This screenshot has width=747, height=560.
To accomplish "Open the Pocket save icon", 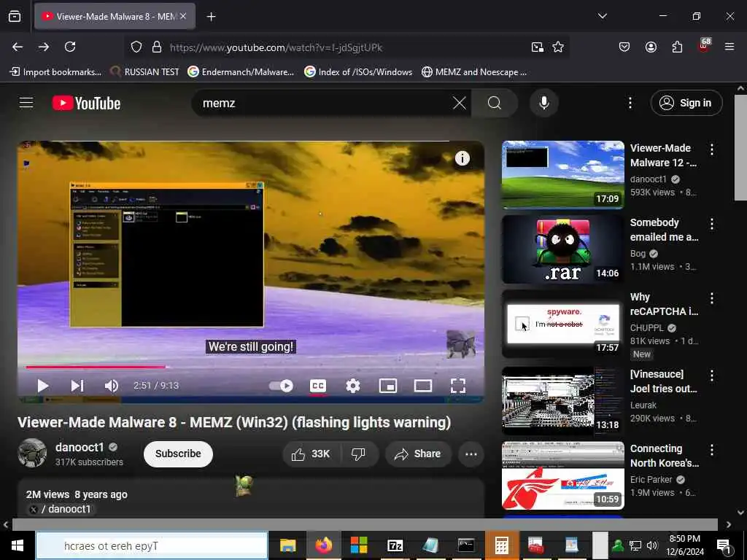I will (x=624, y=47).
